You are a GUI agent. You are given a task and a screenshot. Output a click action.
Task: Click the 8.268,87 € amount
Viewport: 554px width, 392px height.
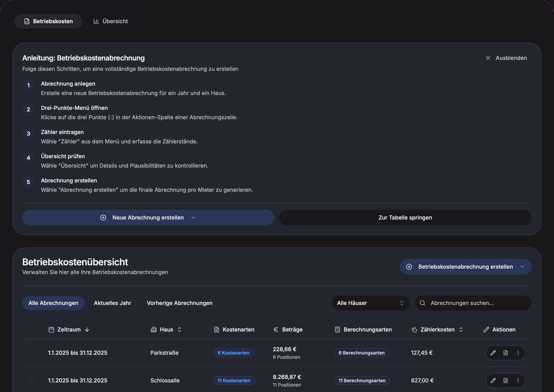(287, 377)
